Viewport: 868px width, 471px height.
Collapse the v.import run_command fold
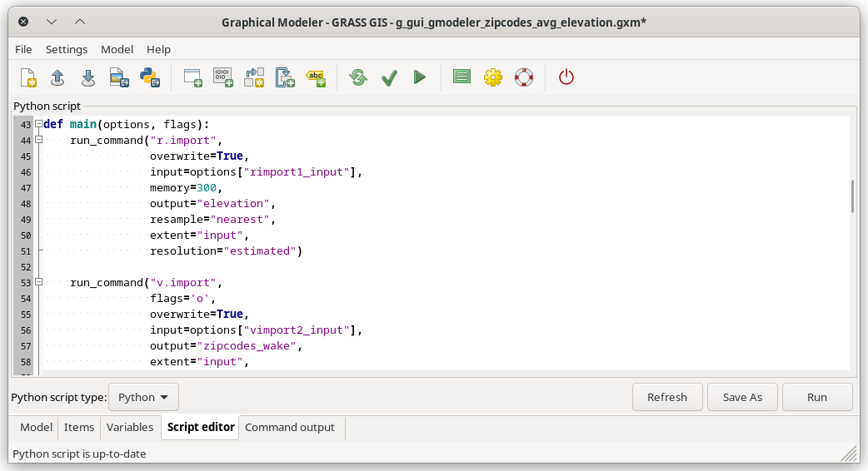[x=38, y=283]
